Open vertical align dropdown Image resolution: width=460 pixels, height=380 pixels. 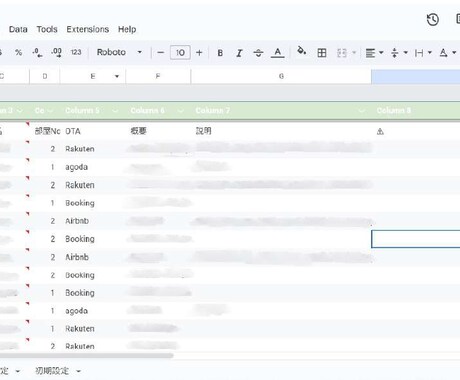click(x=399, y=53)
